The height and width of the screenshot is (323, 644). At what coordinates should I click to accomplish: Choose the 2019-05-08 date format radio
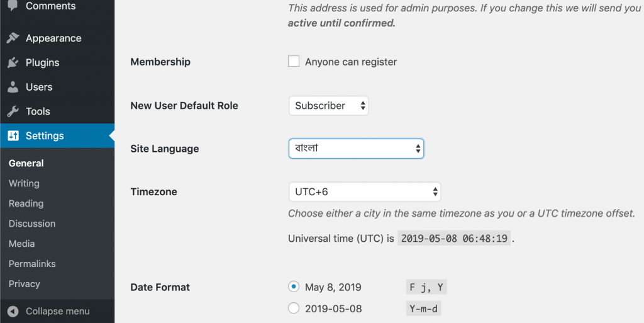coord(294,309)
